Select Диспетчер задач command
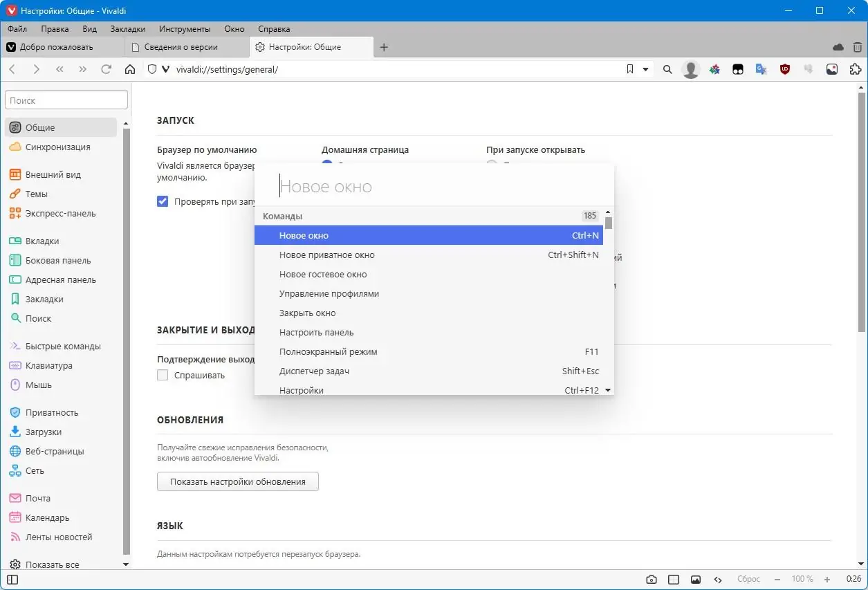 pyautogui.click(x=429, y=371)
